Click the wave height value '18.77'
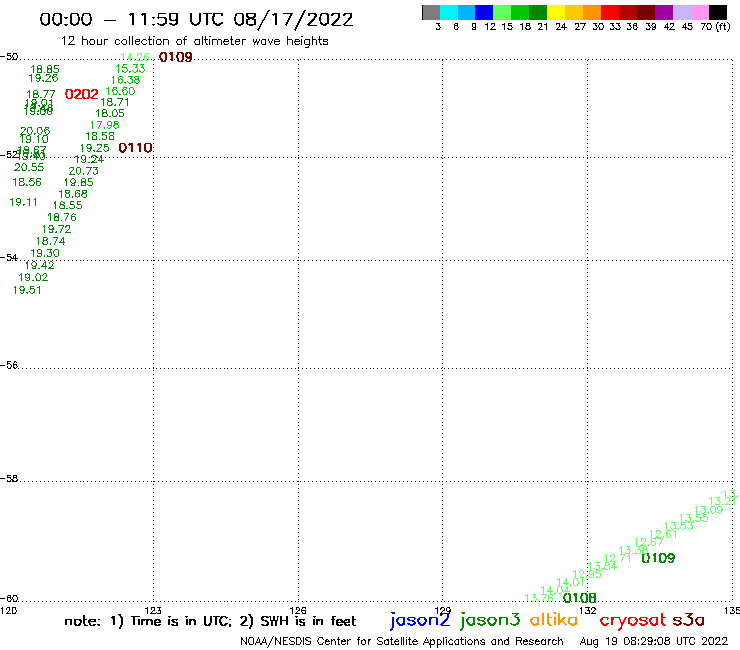The height and width of the screenshot is (650, 740). coord(41,94)
